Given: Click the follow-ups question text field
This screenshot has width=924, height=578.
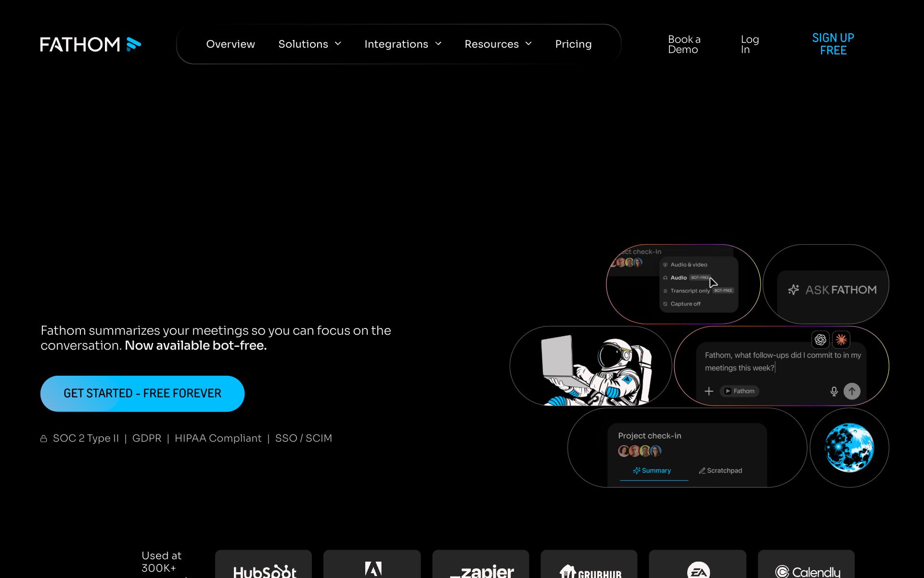Looking at the screenshot, I should [x=783, y=361].
